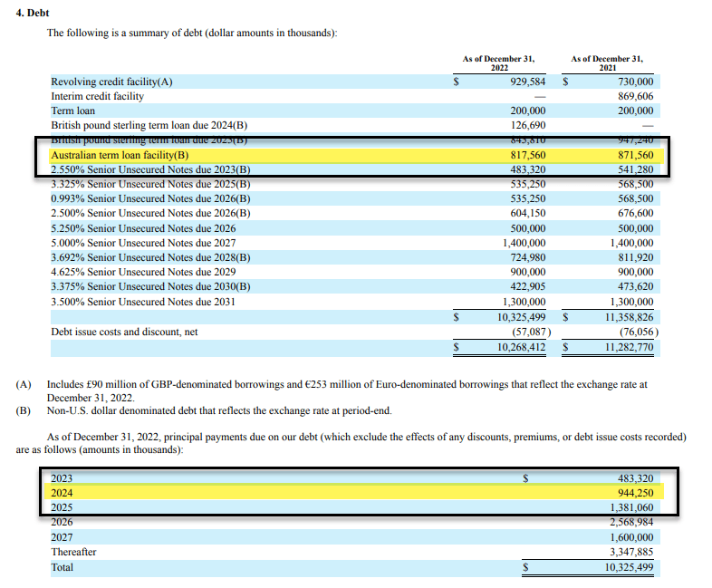This screenshot has width=712, height=588.
Task: Click the 10,325,499 Total principal payments value
Action: tap(629, 567)
